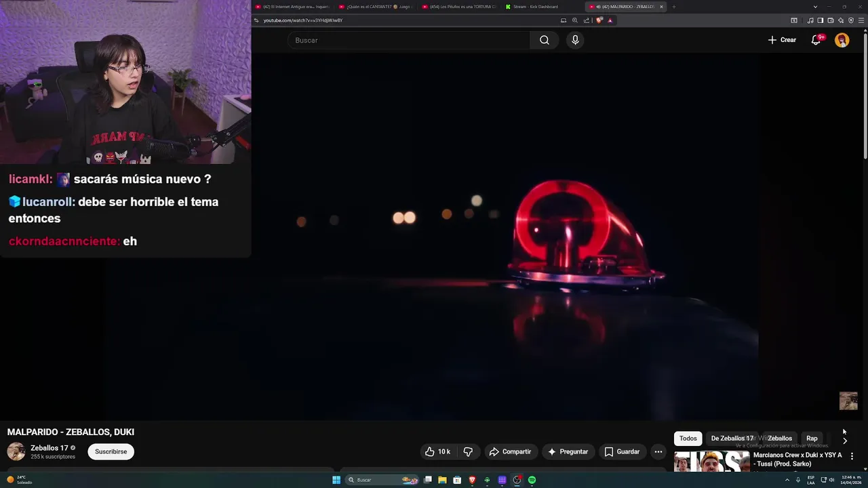Close the MALPARIDO - ZEBALLOS tab

661,7
